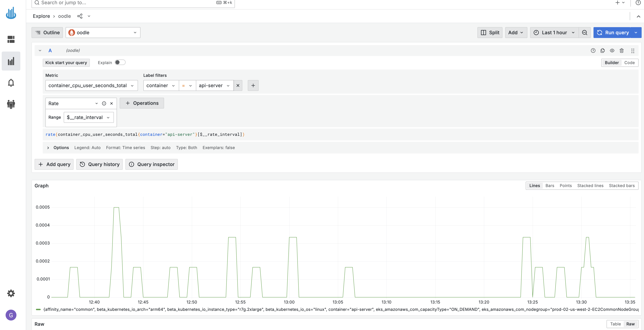Image resolution: width=644 pixels, height=330 pixels.
Task: Zoom out time range magnifier
Action: 585,33
